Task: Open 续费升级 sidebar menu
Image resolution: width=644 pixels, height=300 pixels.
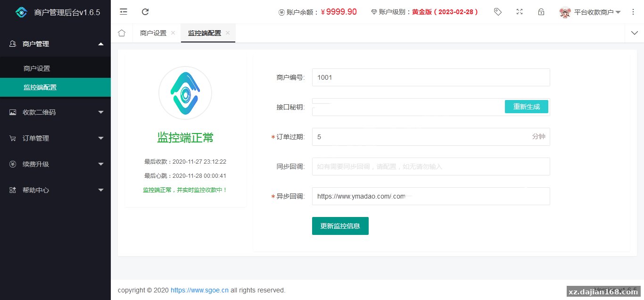Action: [x=55, y=164]
